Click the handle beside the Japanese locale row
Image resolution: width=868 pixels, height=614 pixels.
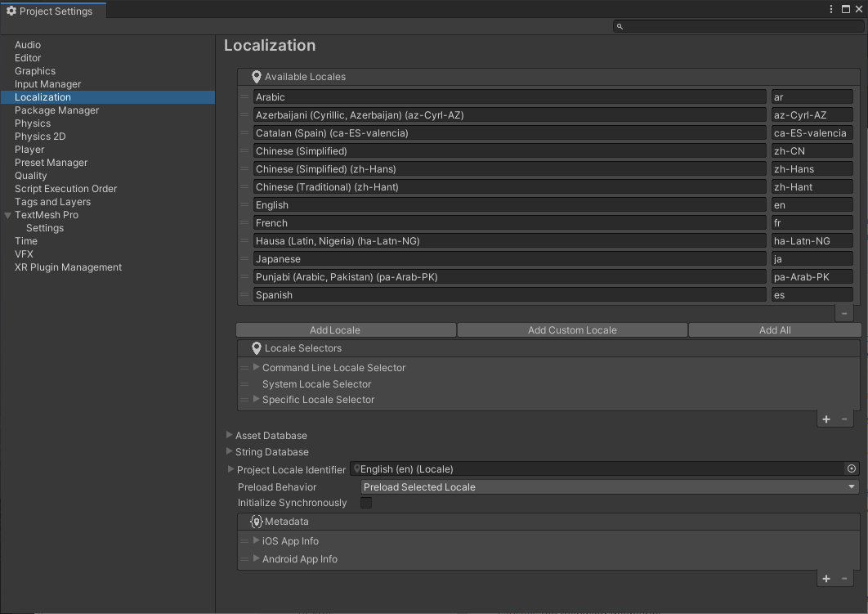[x=244, y=258]
